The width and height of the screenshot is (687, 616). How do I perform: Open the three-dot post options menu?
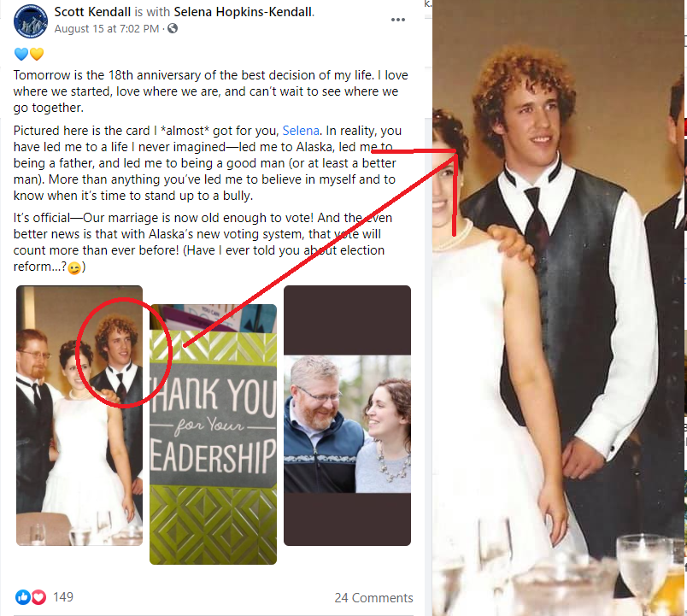(398, 20)
